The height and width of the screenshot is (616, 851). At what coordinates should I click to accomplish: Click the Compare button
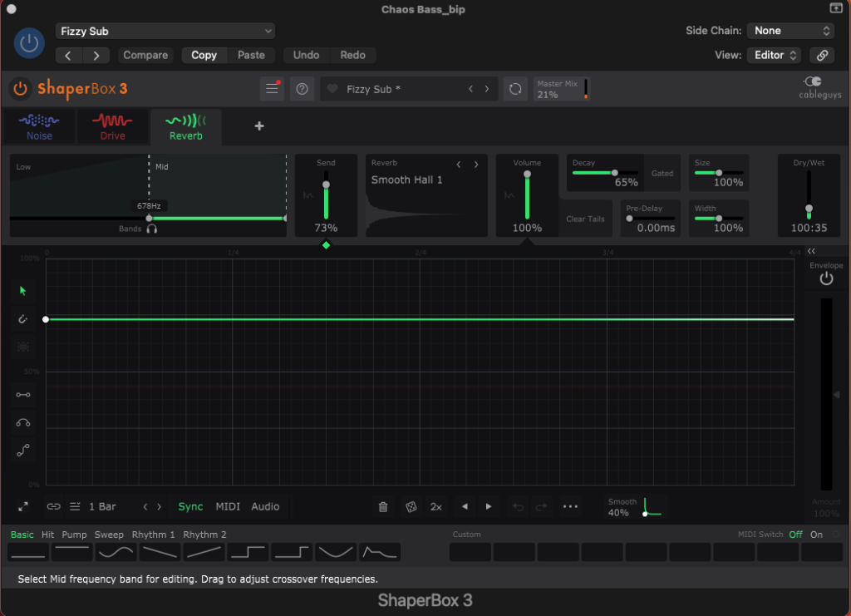pos(145,55)
